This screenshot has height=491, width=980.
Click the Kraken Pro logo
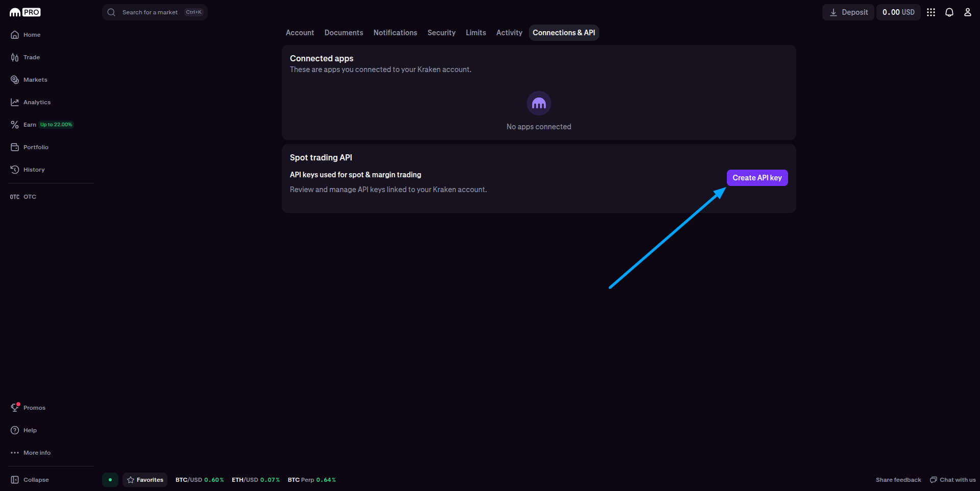click(25, 12)
